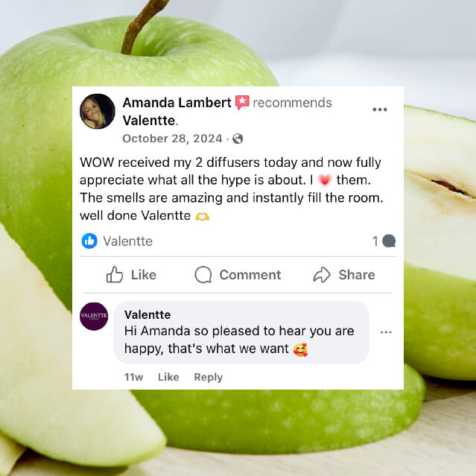The width and height of the screenshot is (476, 476).
Task: Click the Valentte commenter name
Action: click(x=147, y=314)
